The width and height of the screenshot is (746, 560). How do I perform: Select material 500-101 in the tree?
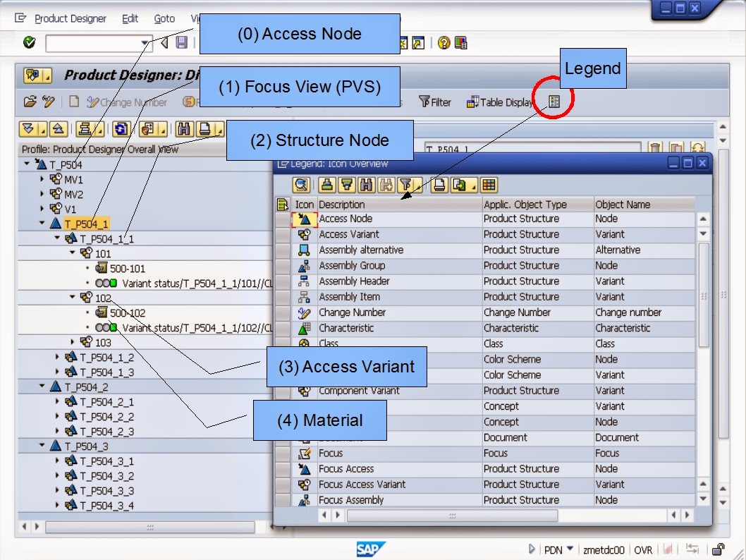click(127, 269)
